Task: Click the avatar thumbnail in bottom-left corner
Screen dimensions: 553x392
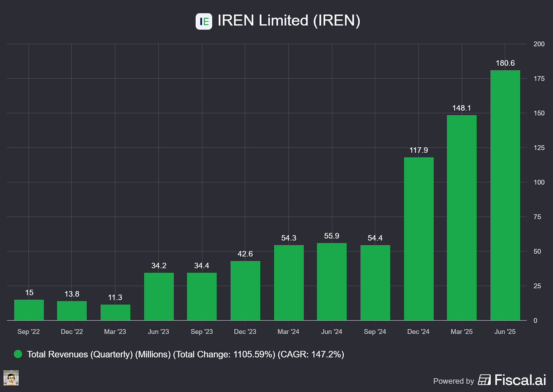Action: click(11, 378)
